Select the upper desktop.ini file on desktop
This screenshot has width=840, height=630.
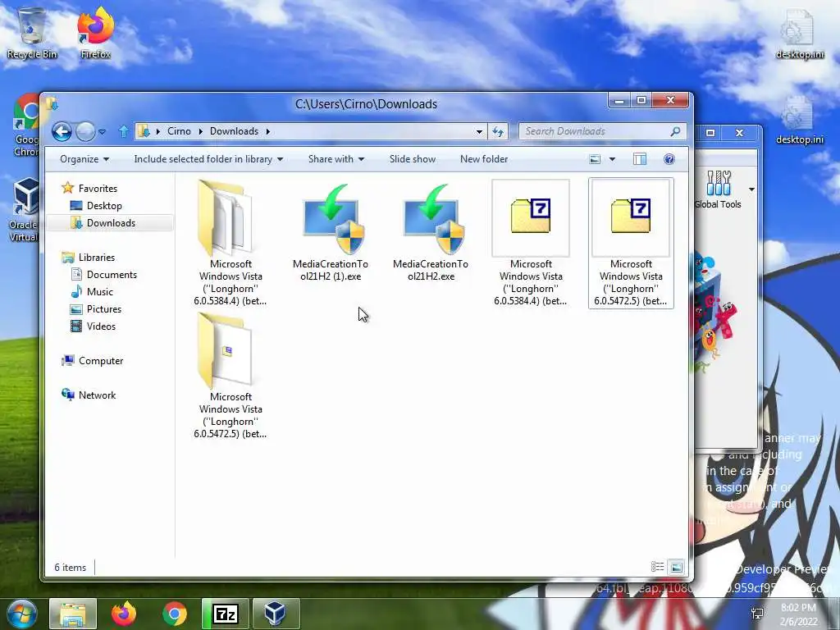(799, 34)
